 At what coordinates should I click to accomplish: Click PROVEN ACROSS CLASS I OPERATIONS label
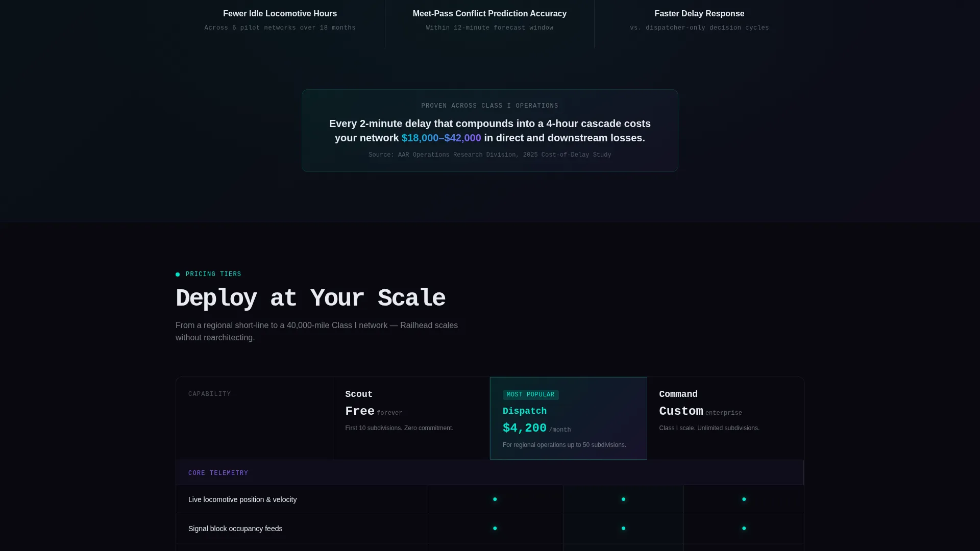tap(489, 106)
